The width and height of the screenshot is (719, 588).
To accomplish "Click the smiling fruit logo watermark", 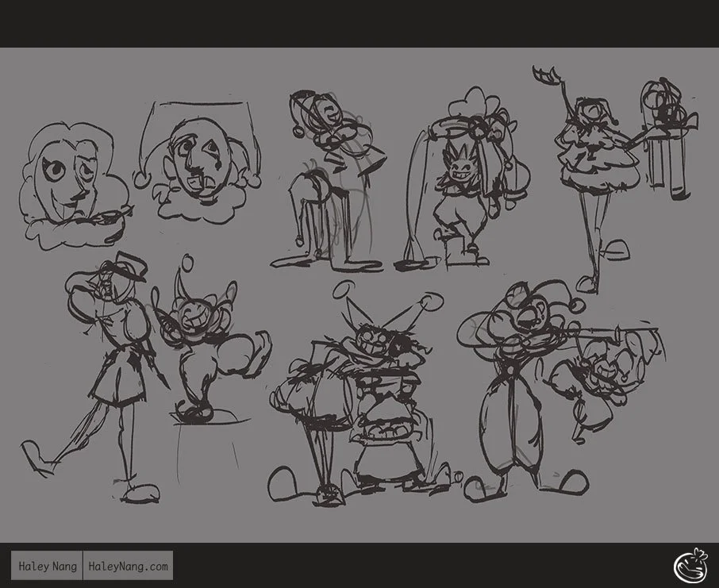I will (x=689, y=564).
